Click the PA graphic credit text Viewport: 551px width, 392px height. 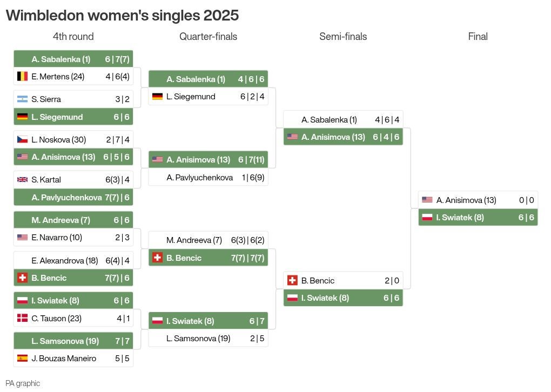(x=23, y=383)
